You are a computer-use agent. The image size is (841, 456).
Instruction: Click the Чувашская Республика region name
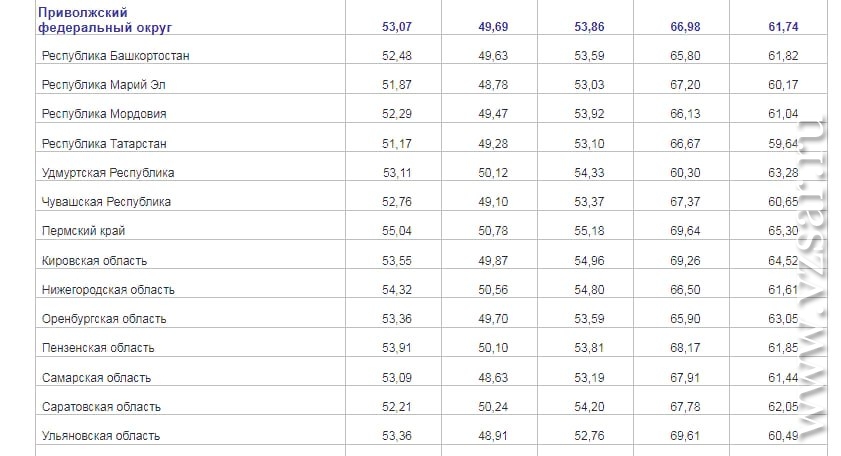click(106, 202)
